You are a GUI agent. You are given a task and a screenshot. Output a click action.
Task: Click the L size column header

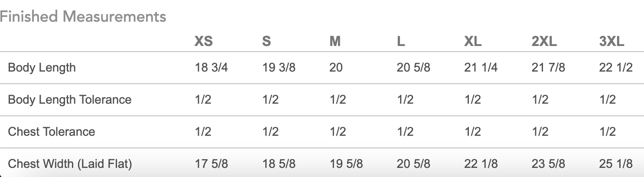click(x=401, y=42)
